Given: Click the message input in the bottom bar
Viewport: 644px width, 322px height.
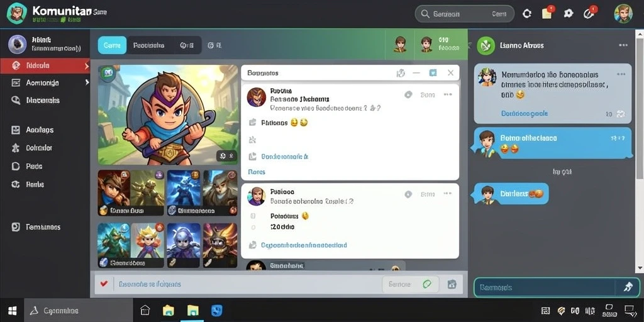Looking at the screenshot, I should pos(247,284).
